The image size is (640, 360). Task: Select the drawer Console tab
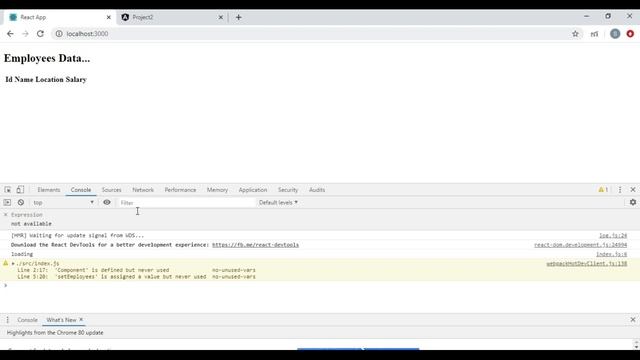click(x=27, y=320)
